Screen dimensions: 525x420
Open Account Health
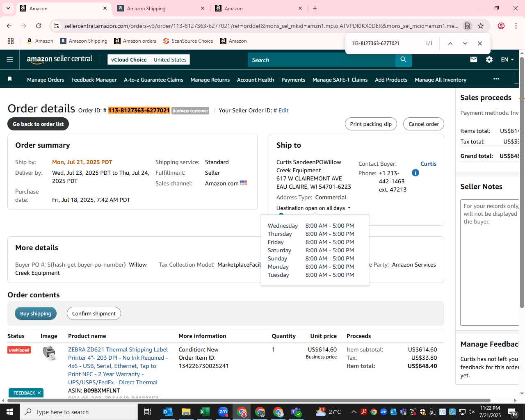[256, 80]
